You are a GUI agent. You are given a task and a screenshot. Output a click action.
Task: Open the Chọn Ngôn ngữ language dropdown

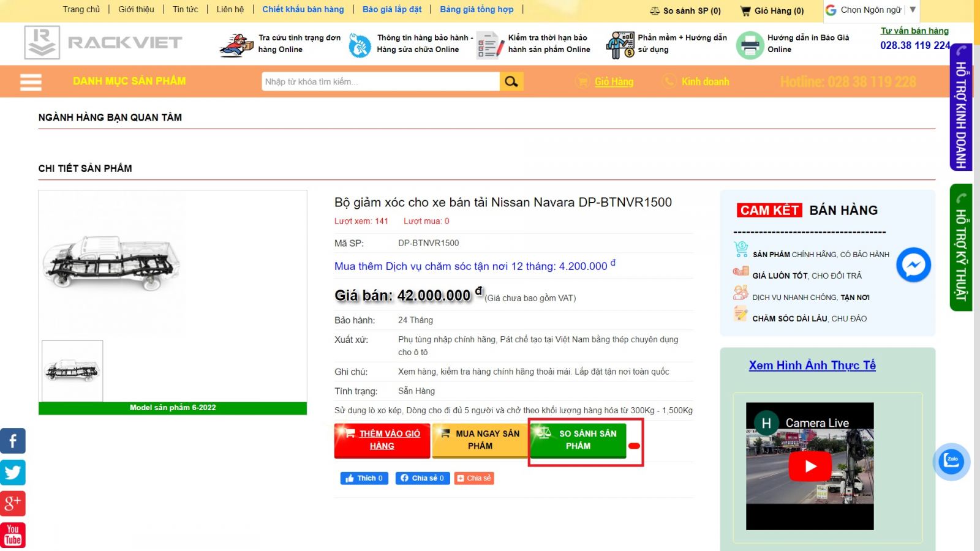point(870,10)
